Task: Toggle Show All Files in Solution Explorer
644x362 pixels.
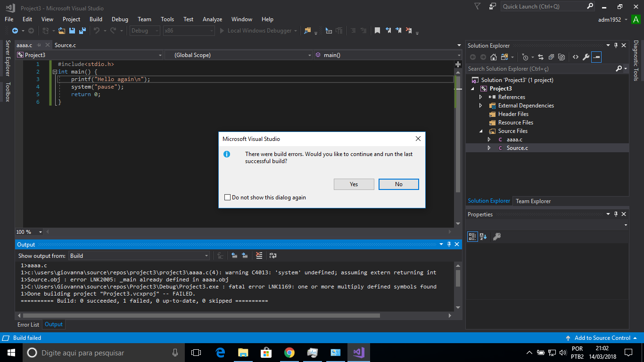Action: pyautogui.click(x=561, y=57)
